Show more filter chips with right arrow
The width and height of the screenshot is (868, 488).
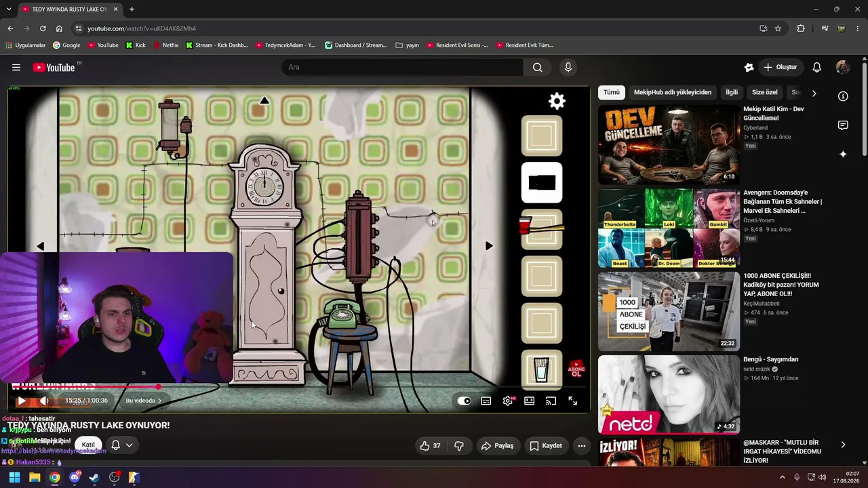(x=814, y=93)
